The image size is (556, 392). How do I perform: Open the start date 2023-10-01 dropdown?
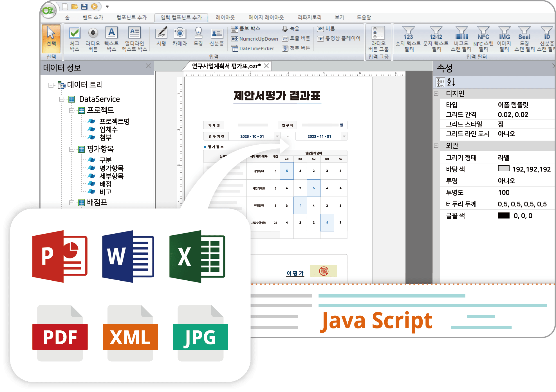(x=277, y=136)
